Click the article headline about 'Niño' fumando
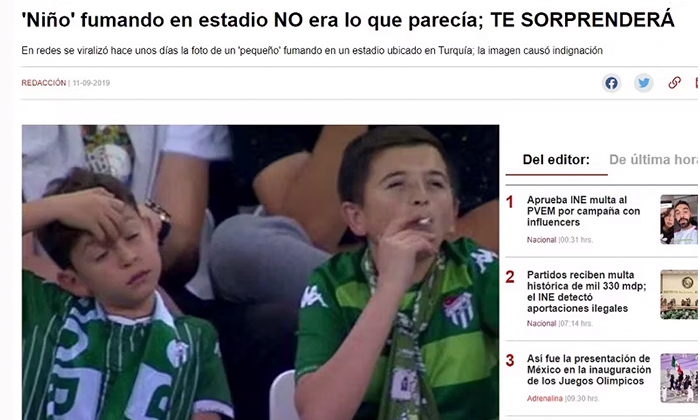The image size is (700, 420). pos(348,20)
